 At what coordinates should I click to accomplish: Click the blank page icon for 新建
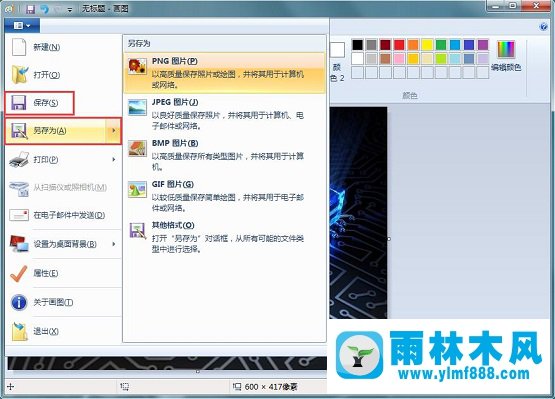pyautogui.click(x=19, y=47)
